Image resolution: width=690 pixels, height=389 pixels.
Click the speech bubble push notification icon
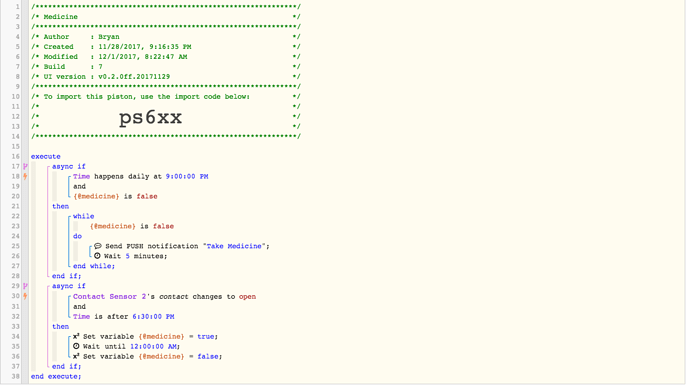[98, 246]
